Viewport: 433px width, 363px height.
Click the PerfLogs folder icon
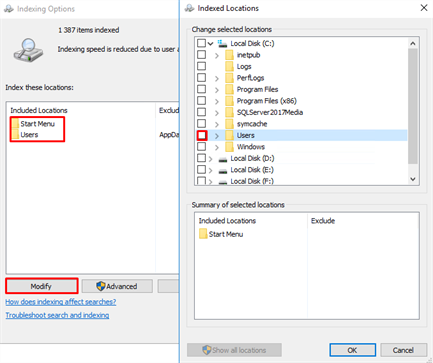[x=229, y=78]
